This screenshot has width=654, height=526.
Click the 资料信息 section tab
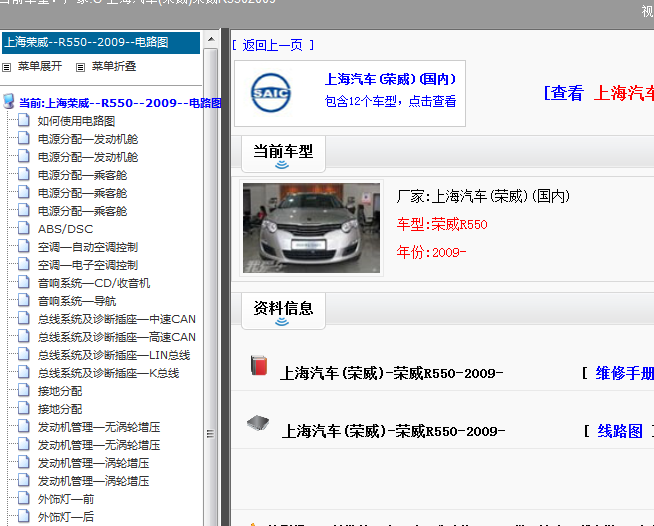click(283, 311)
